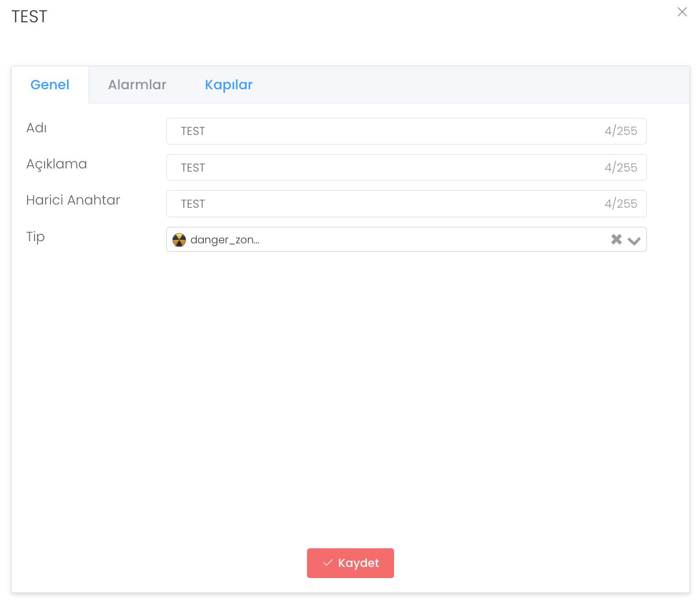The width and height of the screenshot is (700, 611).
Task: Click the Açıklama field label
Action: tap(56, 164)
